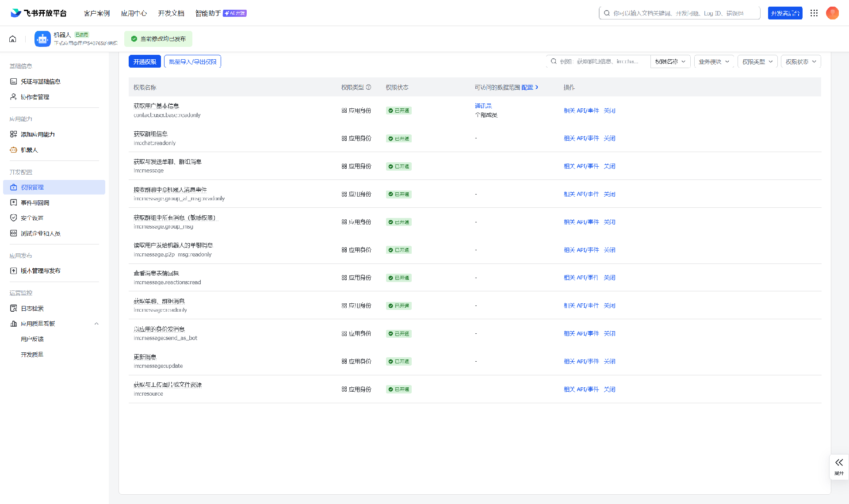Expand the side panel with double-chevron icon
The height and width of the screenshot is (504, 849).
pyautogui.click(x=839, y=463)
